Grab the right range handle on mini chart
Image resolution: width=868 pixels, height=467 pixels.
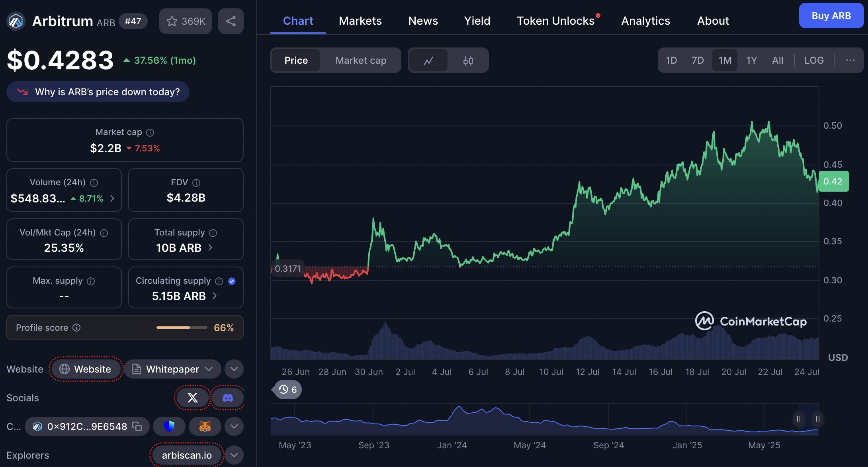(x=817, y=419)
